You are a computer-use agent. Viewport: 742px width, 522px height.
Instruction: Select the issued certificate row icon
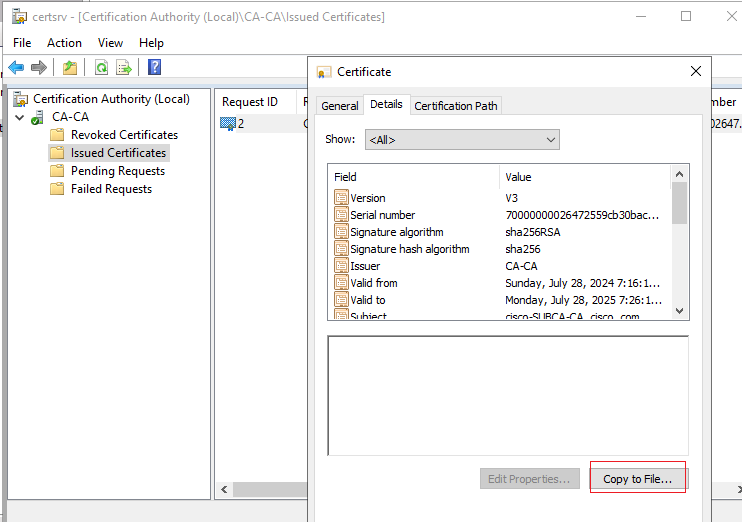pos(228,124)
